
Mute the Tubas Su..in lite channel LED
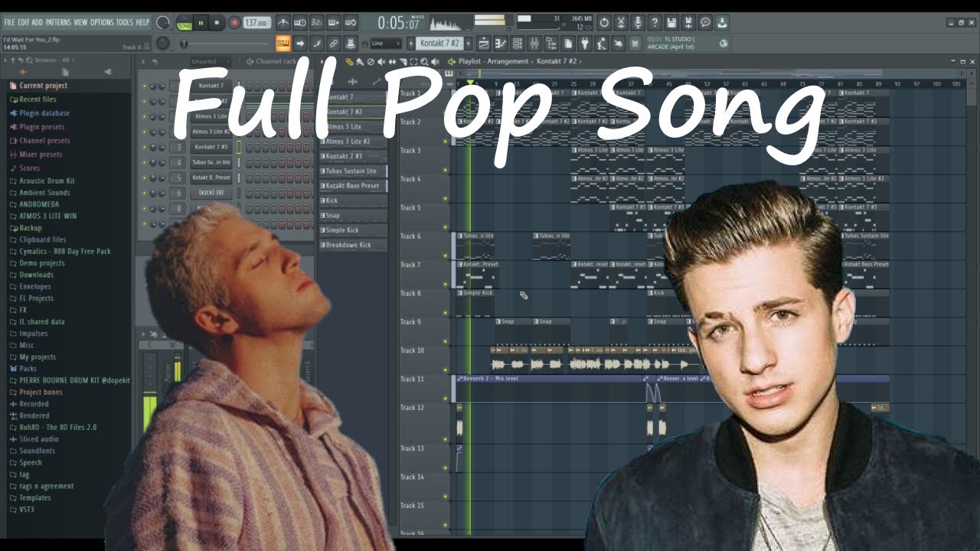pos(144,162)
